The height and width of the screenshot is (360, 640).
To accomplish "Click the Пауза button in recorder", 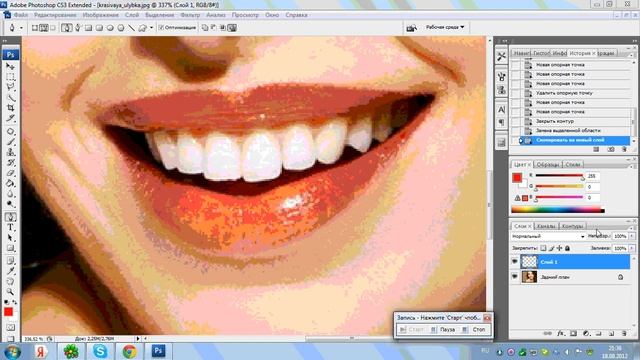I will (444, 329).
